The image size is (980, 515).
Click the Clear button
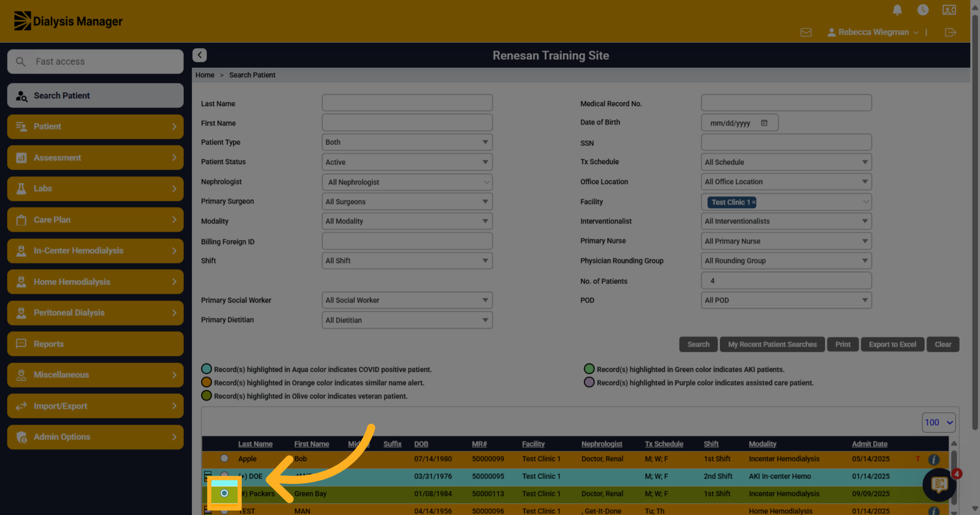click(x=943, y=344)
